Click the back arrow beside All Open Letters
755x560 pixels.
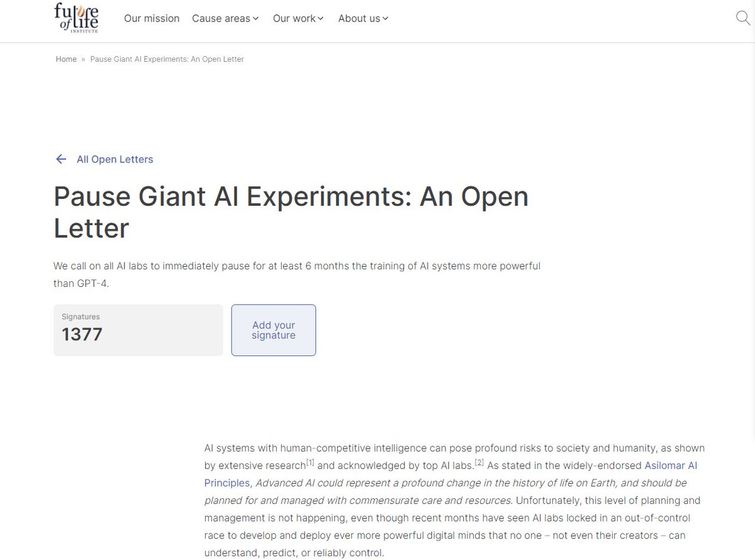pos(61,159)
